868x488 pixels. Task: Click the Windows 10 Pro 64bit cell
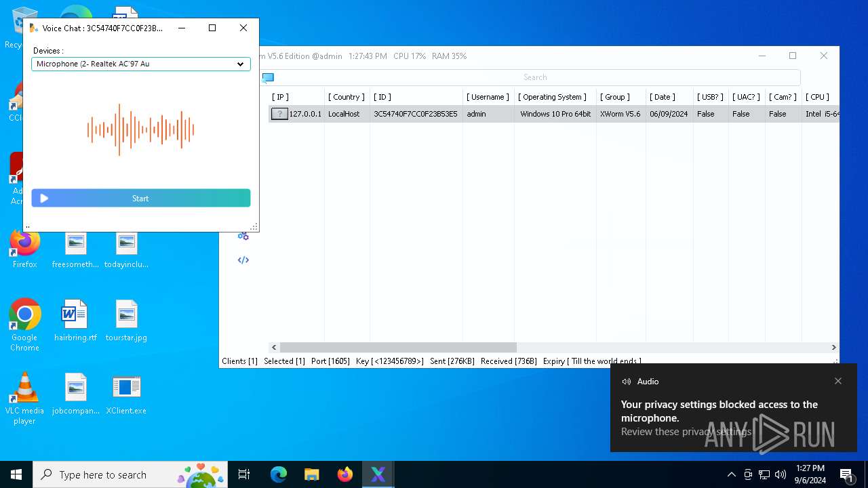(x=555, y=114)
